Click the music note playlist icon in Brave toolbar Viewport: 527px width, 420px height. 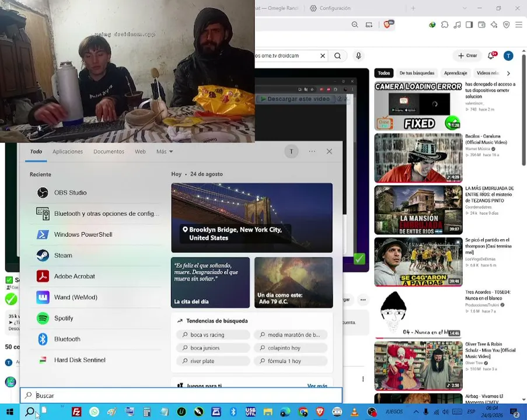point(457,24)
